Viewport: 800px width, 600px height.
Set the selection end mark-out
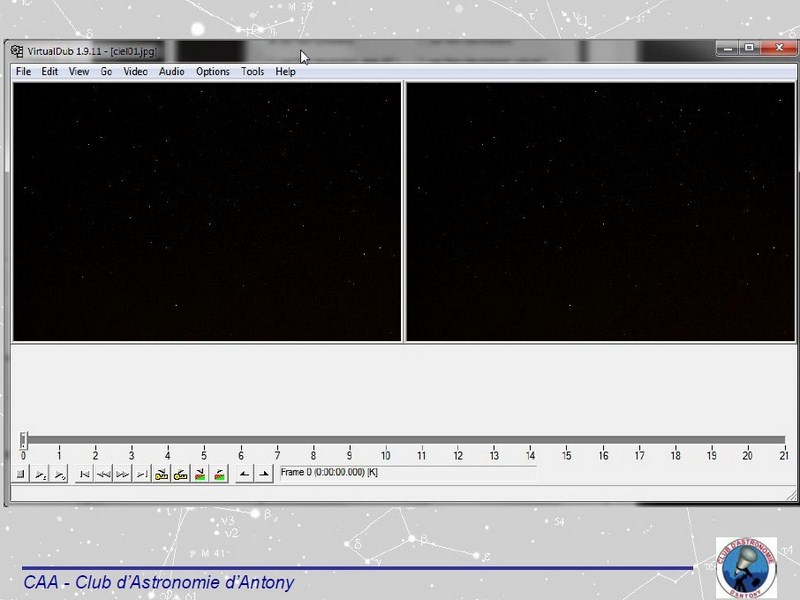(x=263, y=474)
